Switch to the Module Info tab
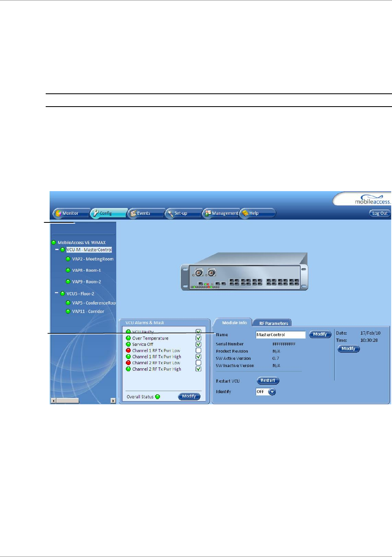Screen dimensions: 392x557 [x=234, y=323]
